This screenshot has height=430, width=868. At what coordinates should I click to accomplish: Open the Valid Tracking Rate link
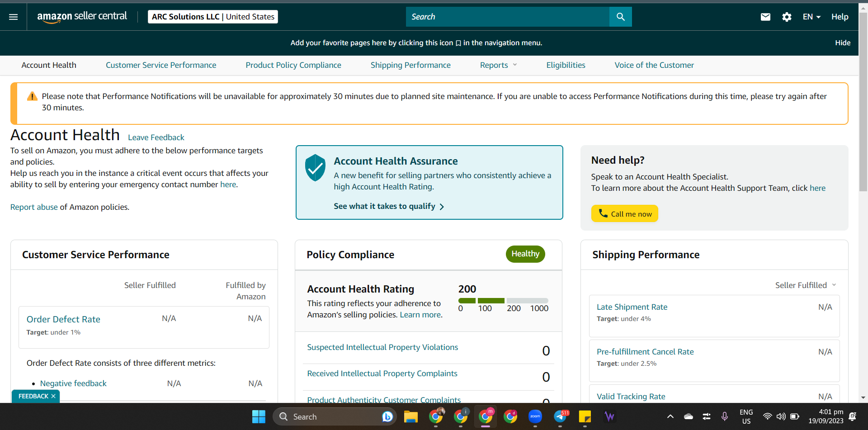[631, 397]
